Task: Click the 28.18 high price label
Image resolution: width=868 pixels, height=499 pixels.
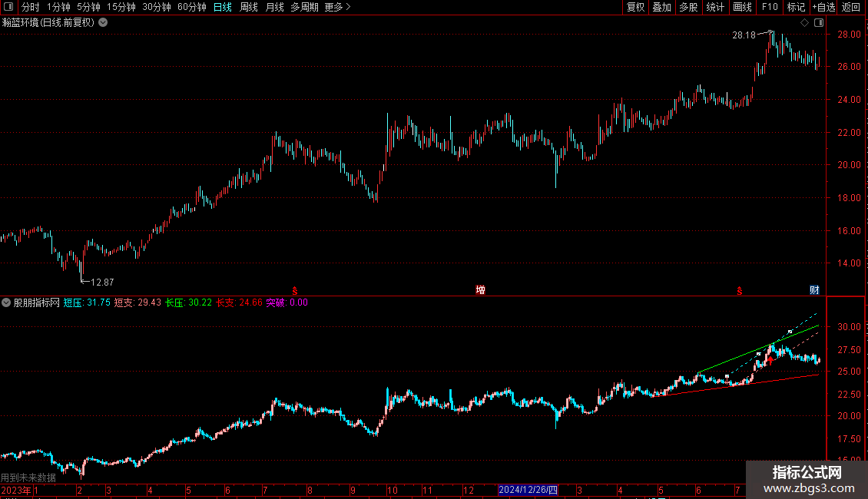Action: click(x=744, y=35)
